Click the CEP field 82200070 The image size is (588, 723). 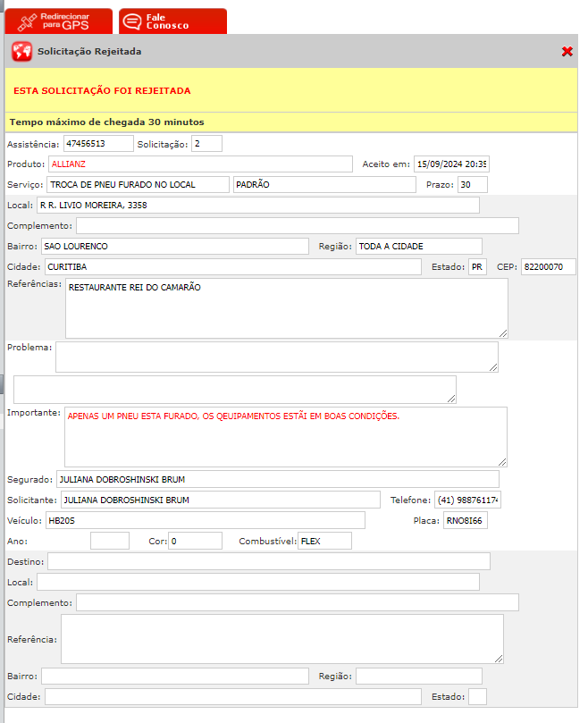[x=549, y=267]
